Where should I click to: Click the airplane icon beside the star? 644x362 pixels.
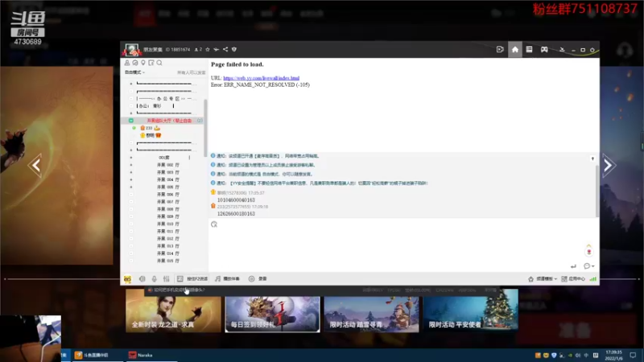point(216,49)
